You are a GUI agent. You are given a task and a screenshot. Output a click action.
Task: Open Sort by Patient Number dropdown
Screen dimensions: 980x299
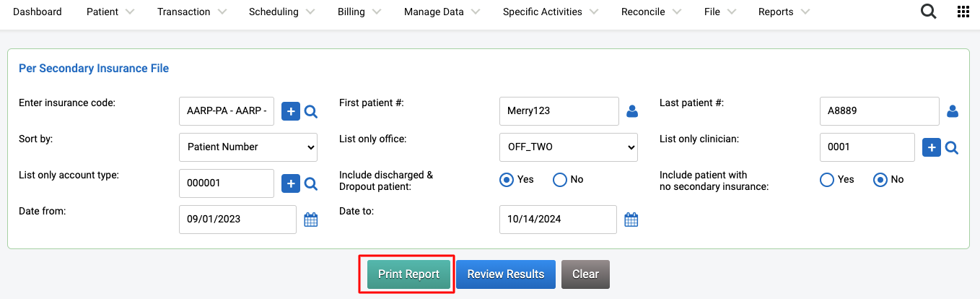coord(248,147)
